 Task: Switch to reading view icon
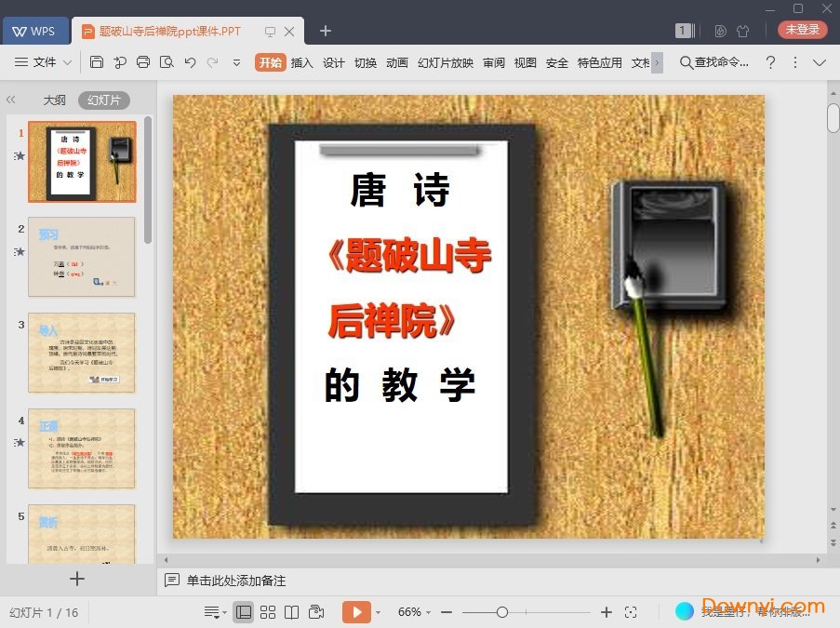[291, 612]
